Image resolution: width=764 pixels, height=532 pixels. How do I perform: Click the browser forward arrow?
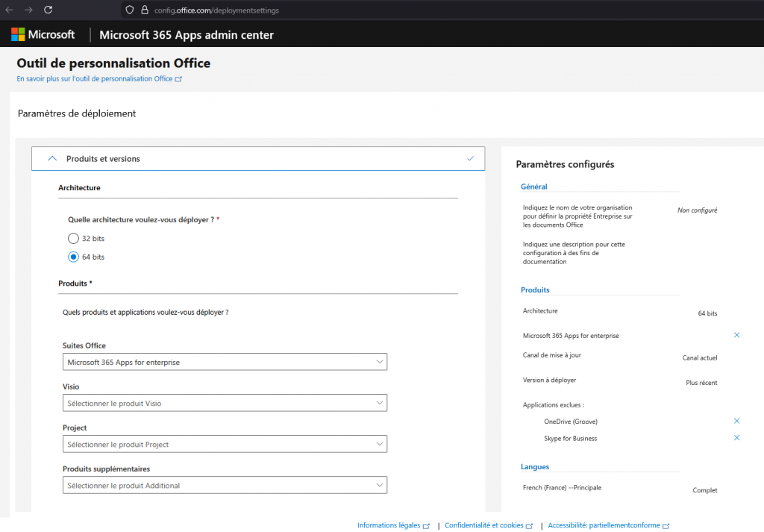tap(28, 10)
